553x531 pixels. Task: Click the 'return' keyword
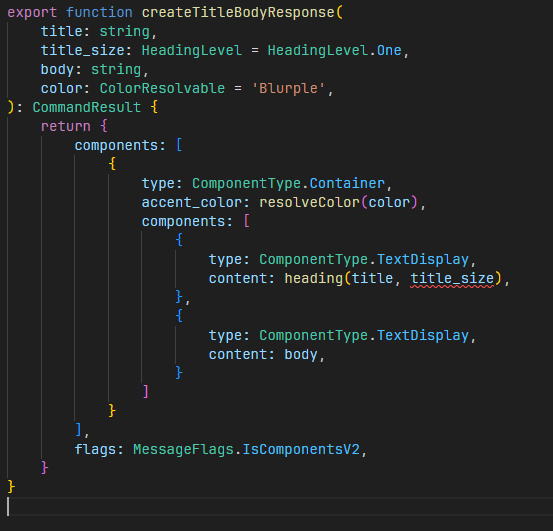click(x=66, y=127)
